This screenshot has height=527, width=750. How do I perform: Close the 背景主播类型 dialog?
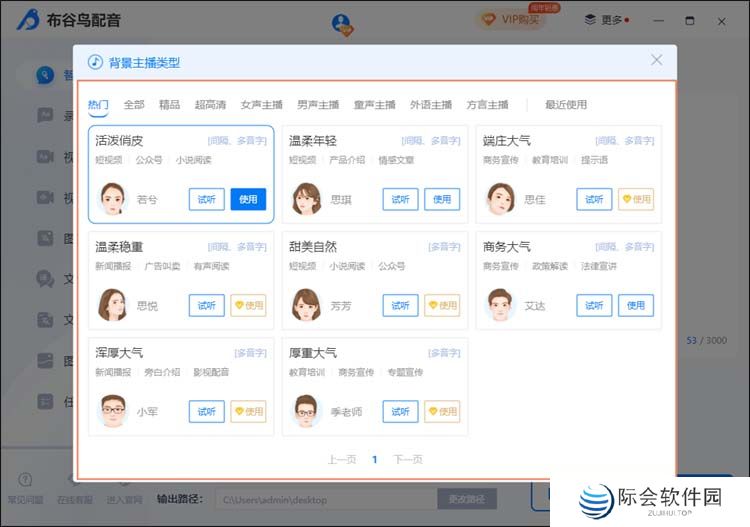pos(657,60)
